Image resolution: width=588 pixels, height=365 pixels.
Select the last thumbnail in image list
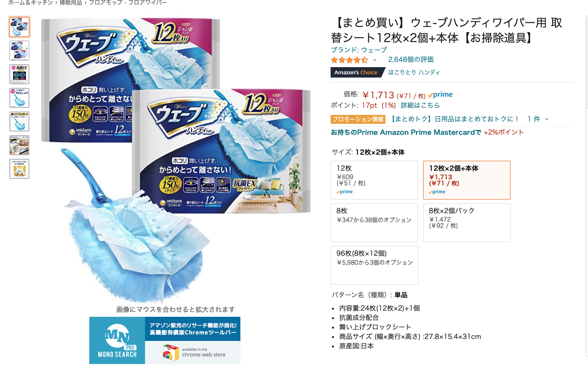(x=19, y=169)
